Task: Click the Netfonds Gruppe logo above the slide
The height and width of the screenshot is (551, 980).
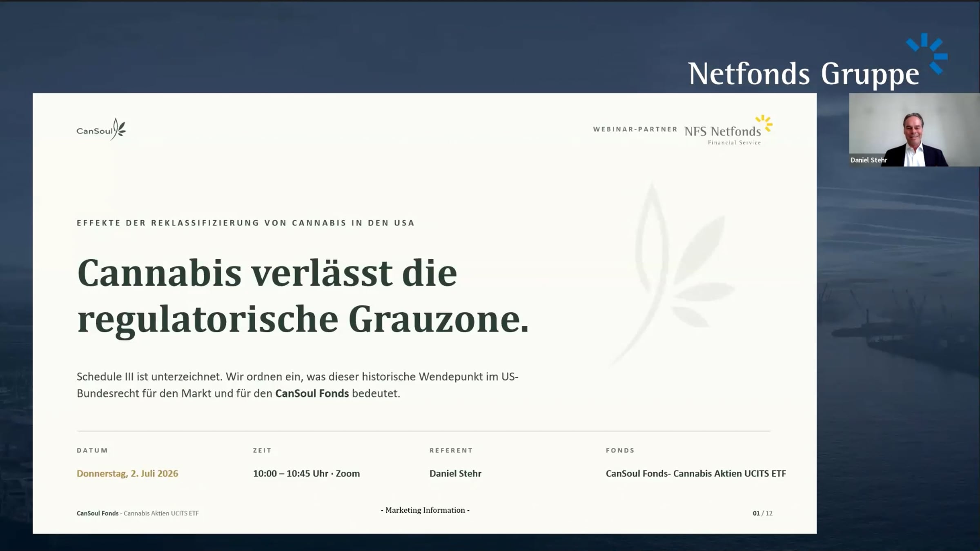Action: pos(818,61)
